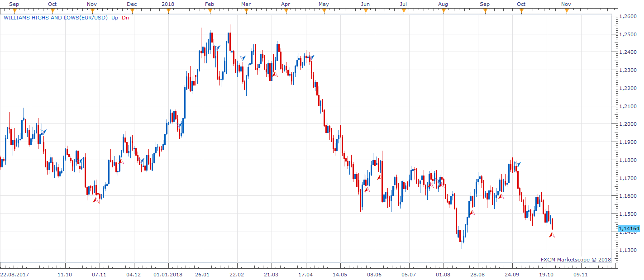The width and height of the screenshot is (644, 280).
Task: Click the 1,2400 price axis label
Action: [627, 52]
